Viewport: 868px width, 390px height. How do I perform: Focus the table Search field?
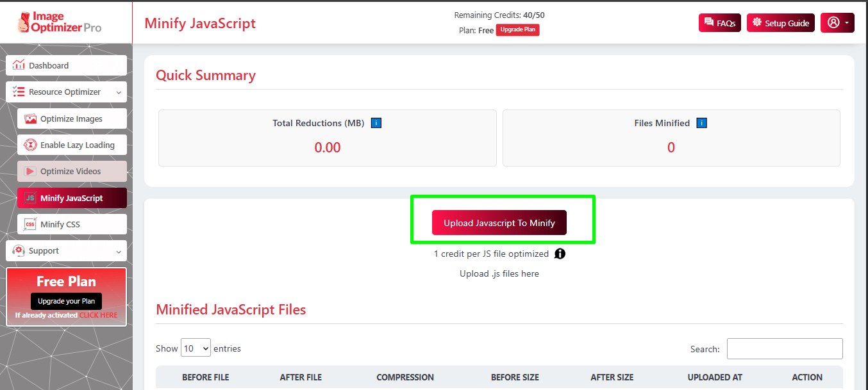785,349
